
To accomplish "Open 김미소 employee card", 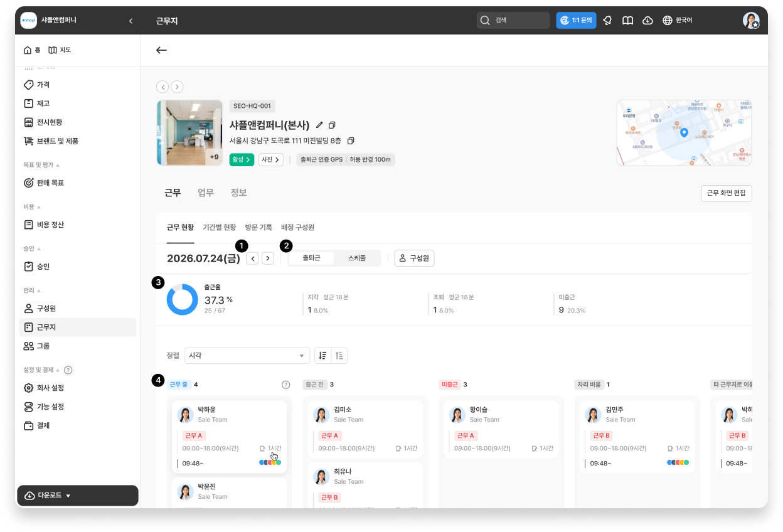I will [x=365, y=429].
